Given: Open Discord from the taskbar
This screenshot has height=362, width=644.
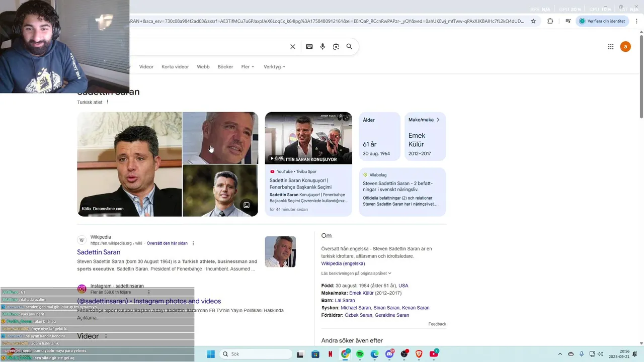Looking at the screenshot, I should coord(389,354).
